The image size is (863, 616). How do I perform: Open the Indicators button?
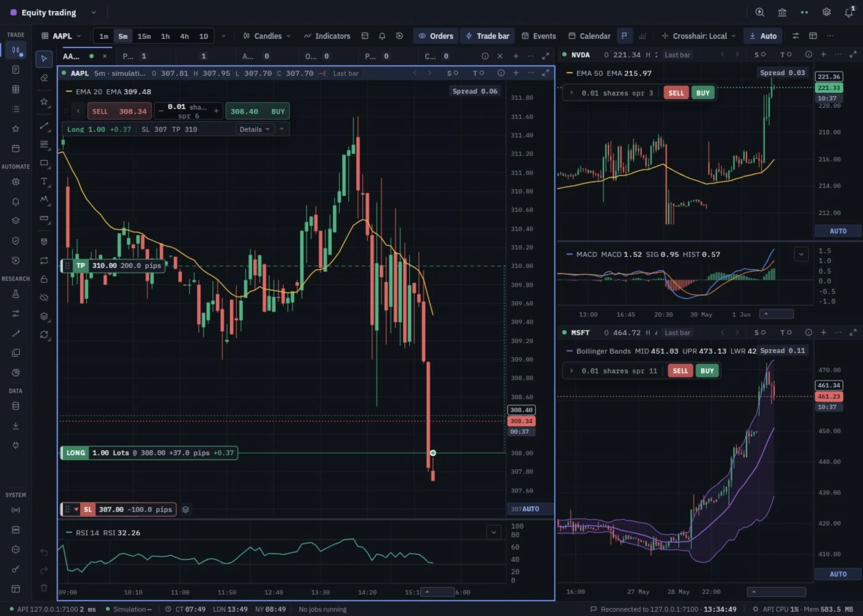327,36
